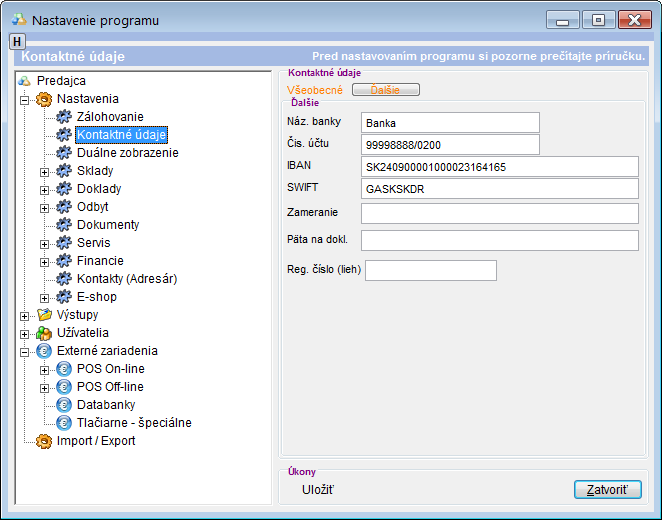The width and height of the screenshot is (662, 520).
Task: Click the Výstupy folder icon
Action: click(x=44, y=315)
